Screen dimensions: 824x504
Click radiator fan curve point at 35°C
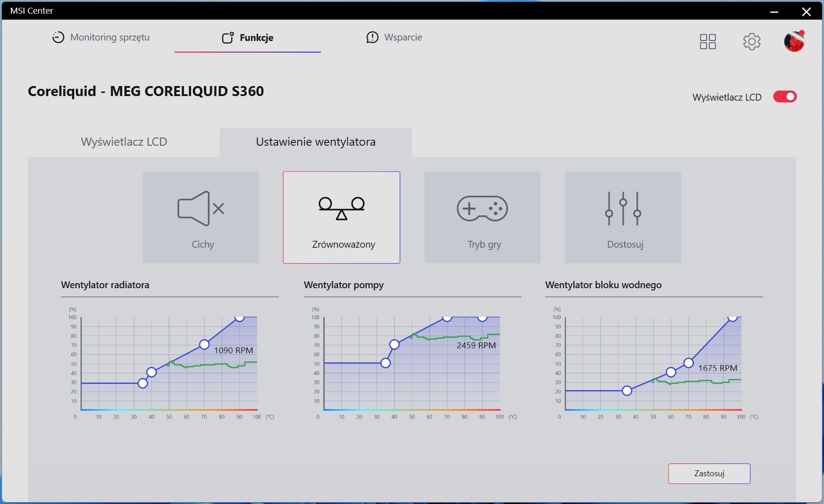[142, 383]
